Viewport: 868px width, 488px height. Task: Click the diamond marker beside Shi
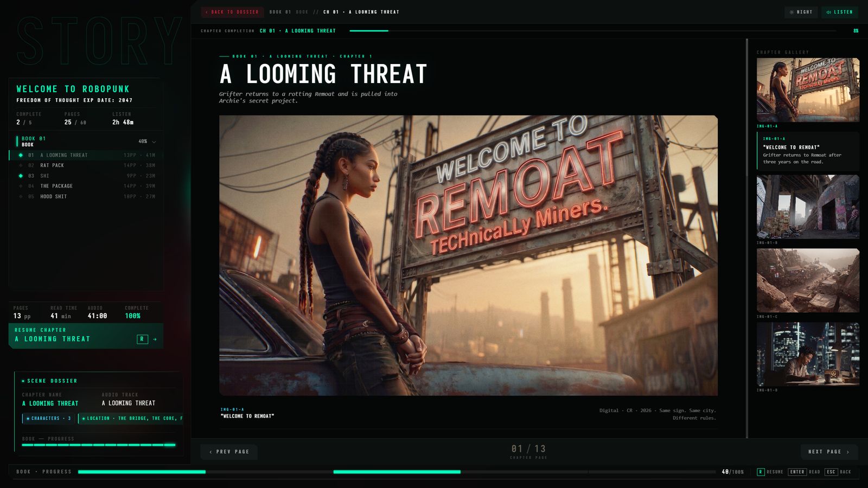[x=21, y=176]
